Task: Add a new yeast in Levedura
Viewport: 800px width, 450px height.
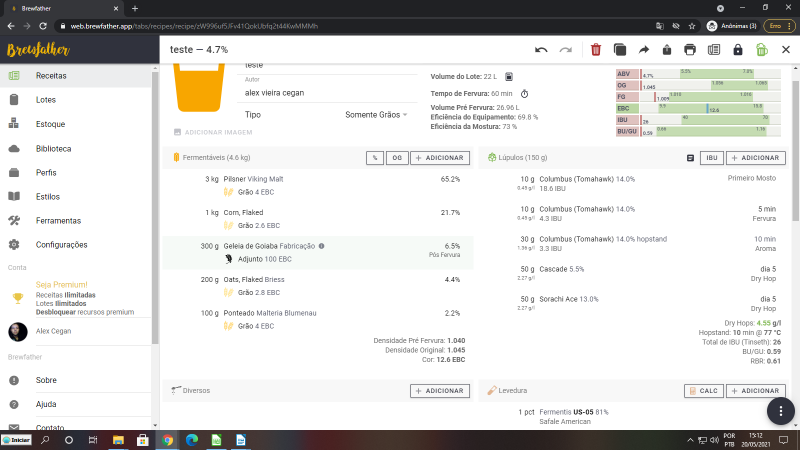Action: [x=756, y=391]
